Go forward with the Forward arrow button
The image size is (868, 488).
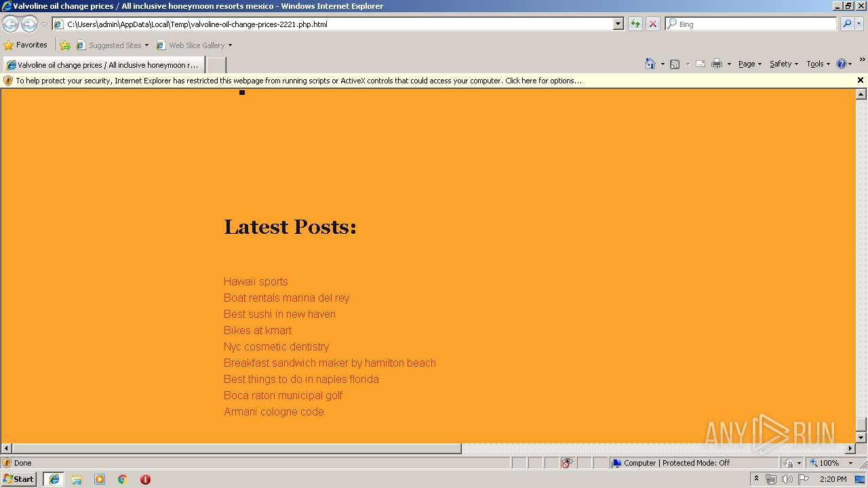point(29,24)
